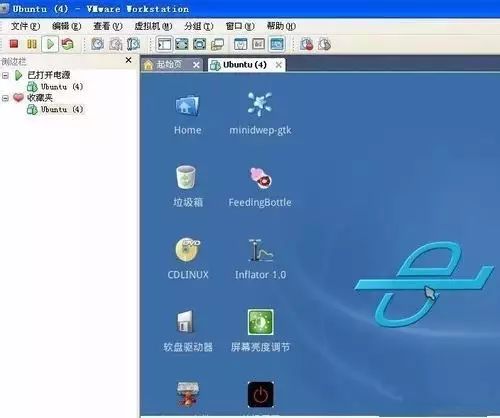
Task: Suspend the VM with the yellow pause icon
Action: point(32,44)
